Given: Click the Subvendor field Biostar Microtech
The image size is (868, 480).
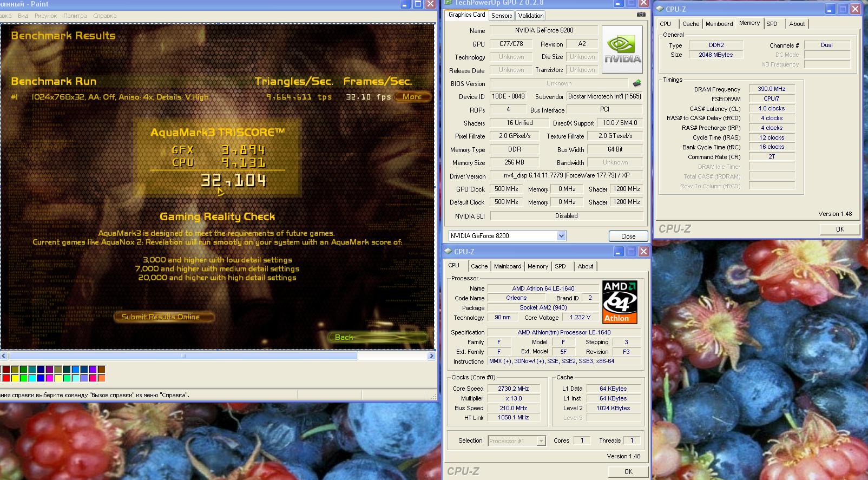Looking at the screenshot, I should pyautogui.click(x=604, y=96).
